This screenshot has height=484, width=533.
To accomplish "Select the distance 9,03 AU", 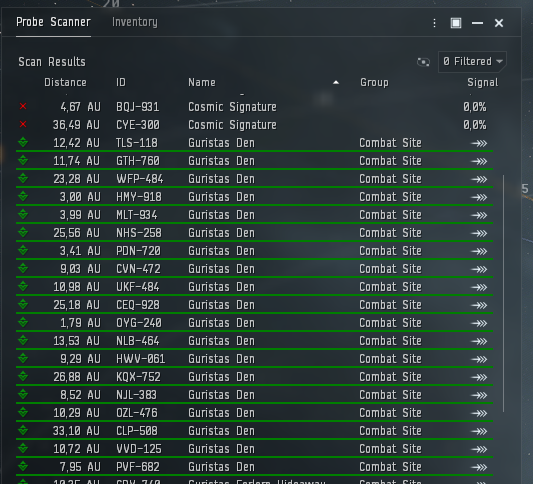I will (81, 269).
